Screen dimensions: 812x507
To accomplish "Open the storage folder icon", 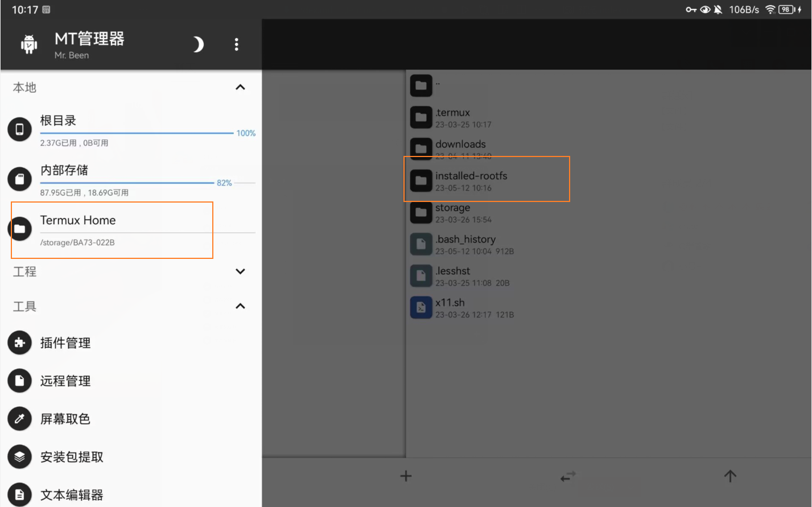I will (421, 212).
